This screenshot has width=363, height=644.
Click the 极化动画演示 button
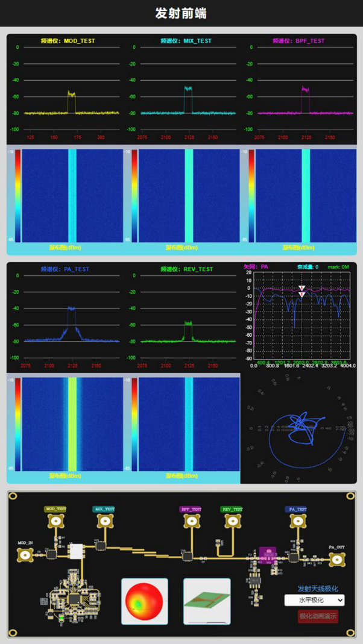pos(318,616)
